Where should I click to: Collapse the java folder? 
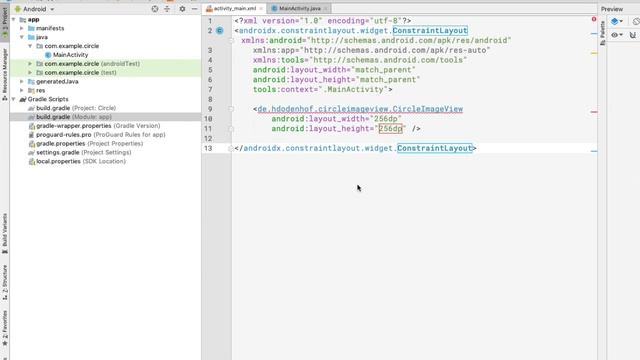(22, 37)
